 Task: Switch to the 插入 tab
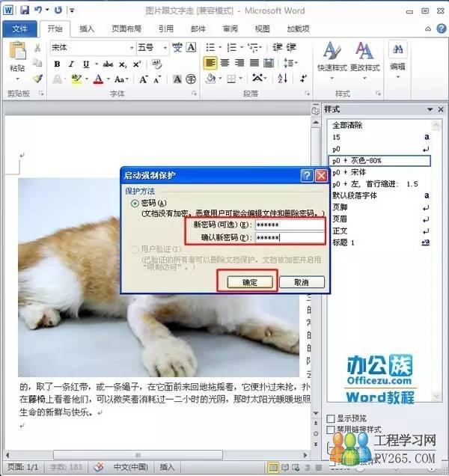(x=87, y=29)
